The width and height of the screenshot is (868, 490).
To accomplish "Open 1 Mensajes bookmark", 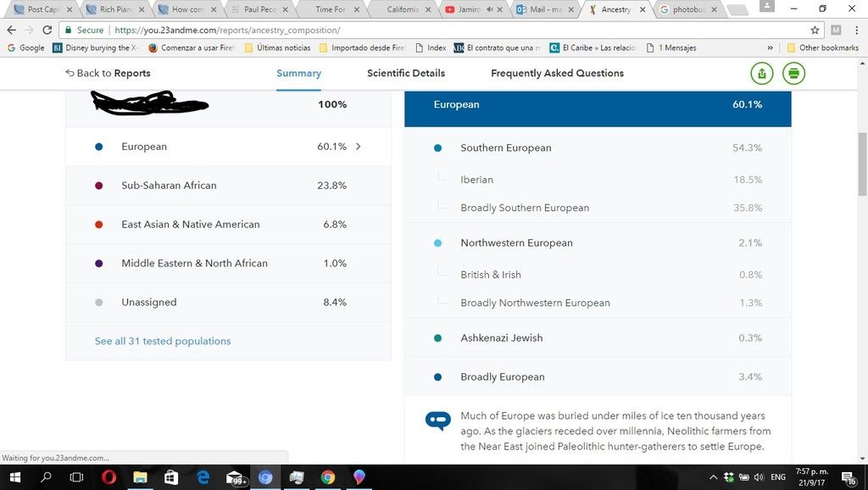I will (x=671, y=47).
